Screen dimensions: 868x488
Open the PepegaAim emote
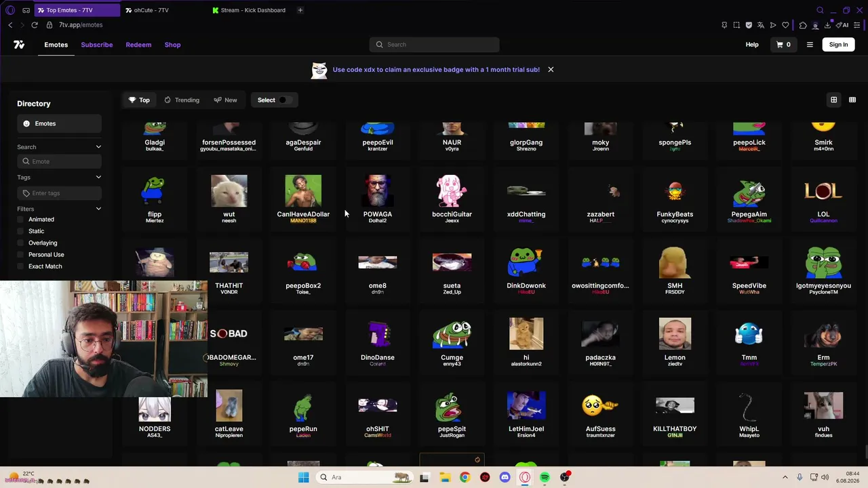[x=749, y=199]
